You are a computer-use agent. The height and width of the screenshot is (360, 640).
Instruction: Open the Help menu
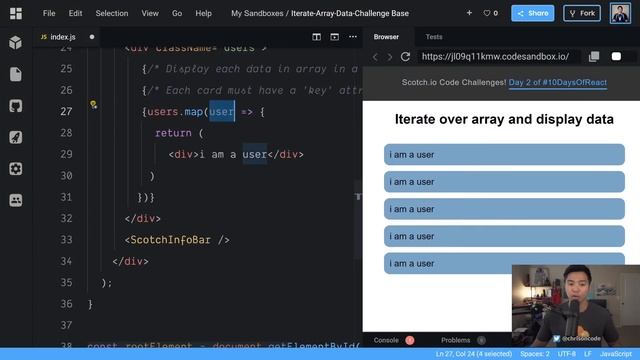tap(203, 13)
